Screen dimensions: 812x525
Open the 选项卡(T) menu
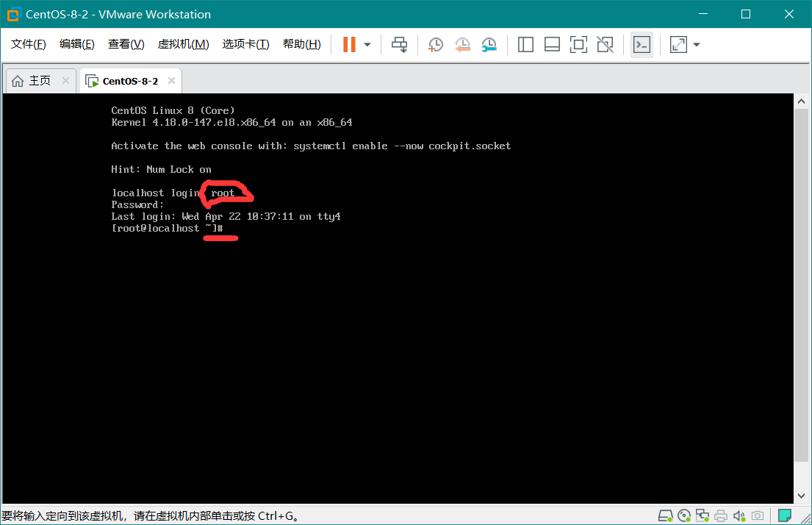tap(245, 45)
